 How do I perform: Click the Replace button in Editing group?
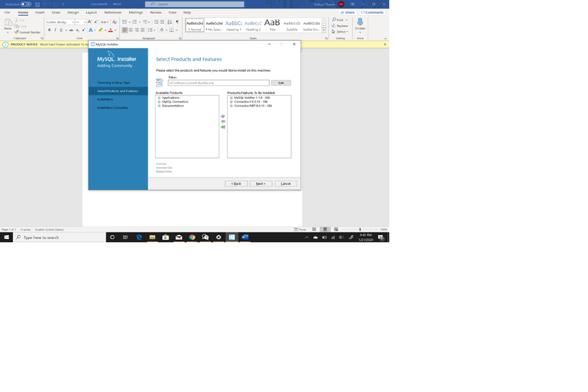click(340, 26)
